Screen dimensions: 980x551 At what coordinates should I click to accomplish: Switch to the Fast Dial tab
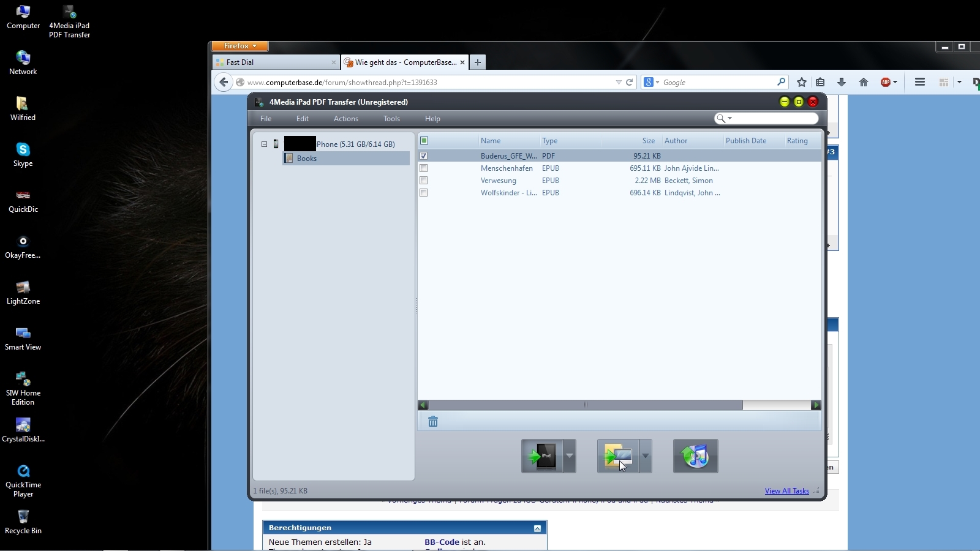[x=276, y=62]
